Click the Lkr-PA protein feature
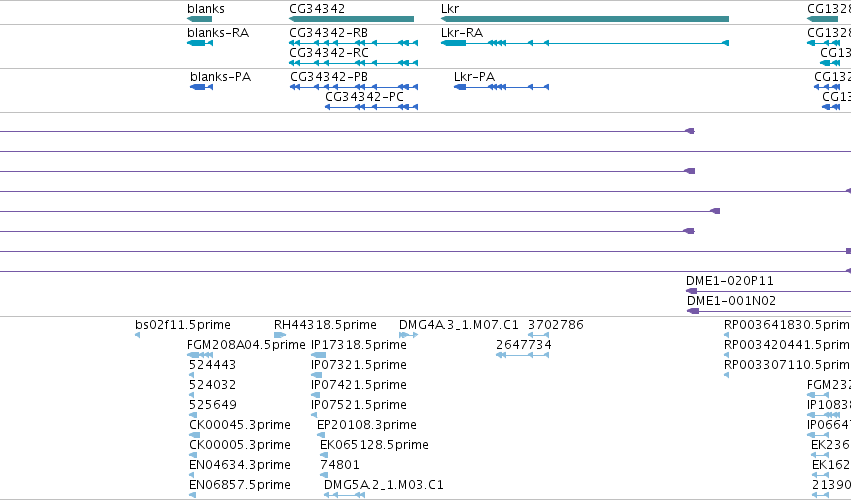The width and height of the screenshot is (851, 500). tap(501, 87)
